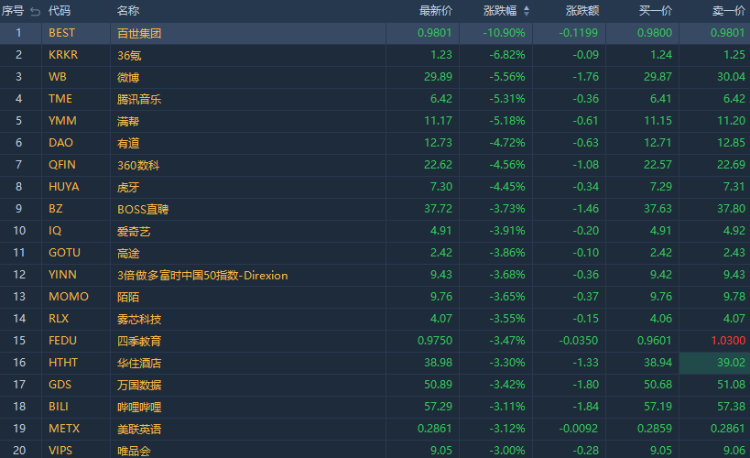
Task: Click the red 1.0300 ask price
Action: (x=727, y=341)
